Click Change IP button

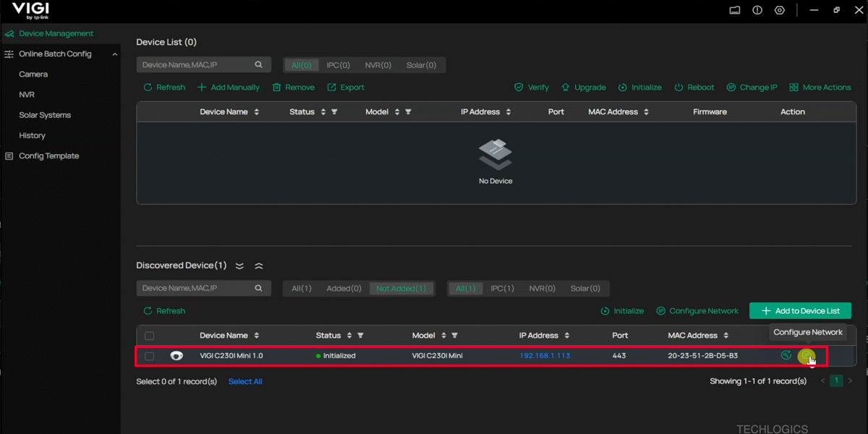point(752,88)
